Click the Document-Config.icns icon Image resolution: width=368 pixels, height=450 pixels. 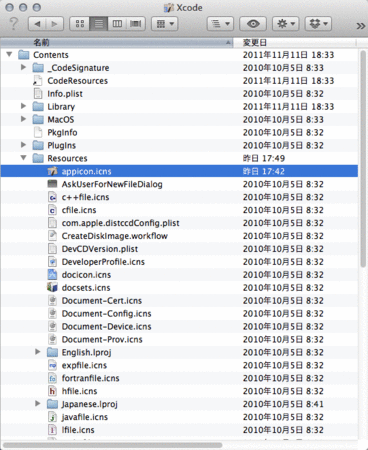[52, 313]
